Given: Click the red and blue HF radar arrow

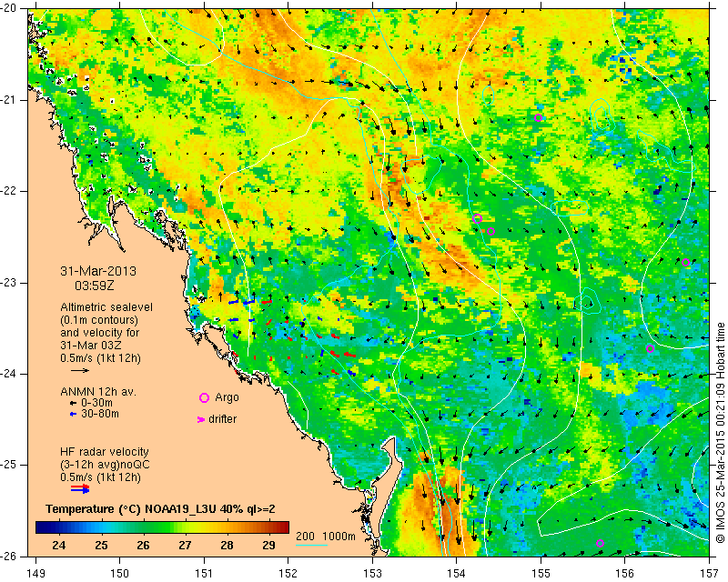Looking at the screenshot, I should (80, 488).
